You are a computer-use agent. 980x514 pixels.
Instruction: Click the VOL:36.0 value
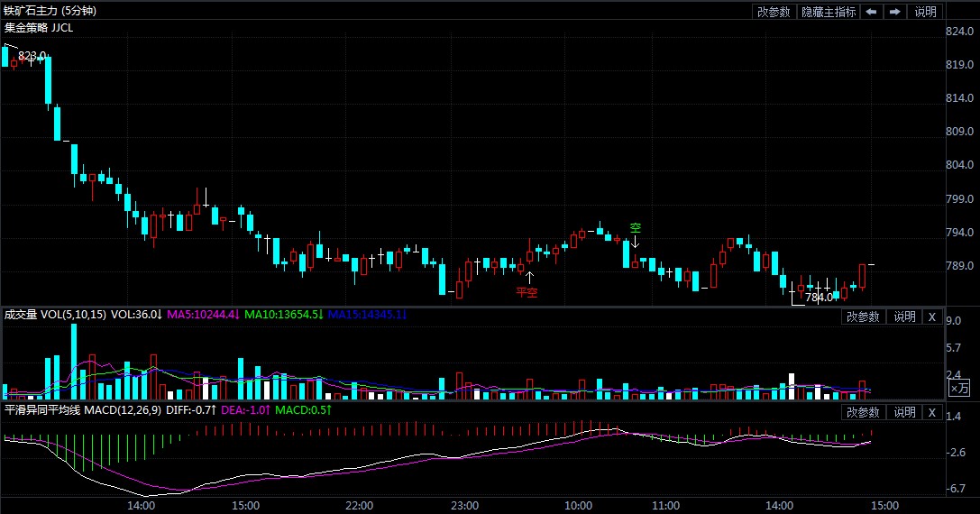pyautogui.click(x=136, y=315)
